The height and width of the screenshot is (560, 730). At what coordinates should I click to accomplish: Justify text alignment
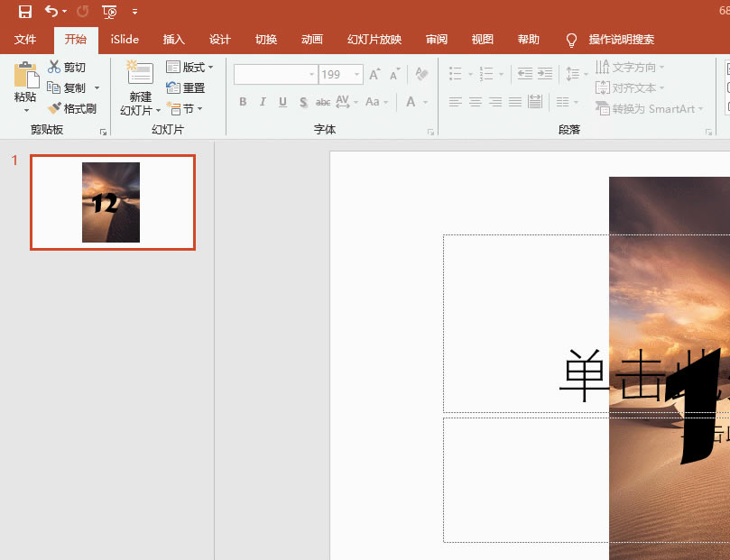tap(515, 102)
